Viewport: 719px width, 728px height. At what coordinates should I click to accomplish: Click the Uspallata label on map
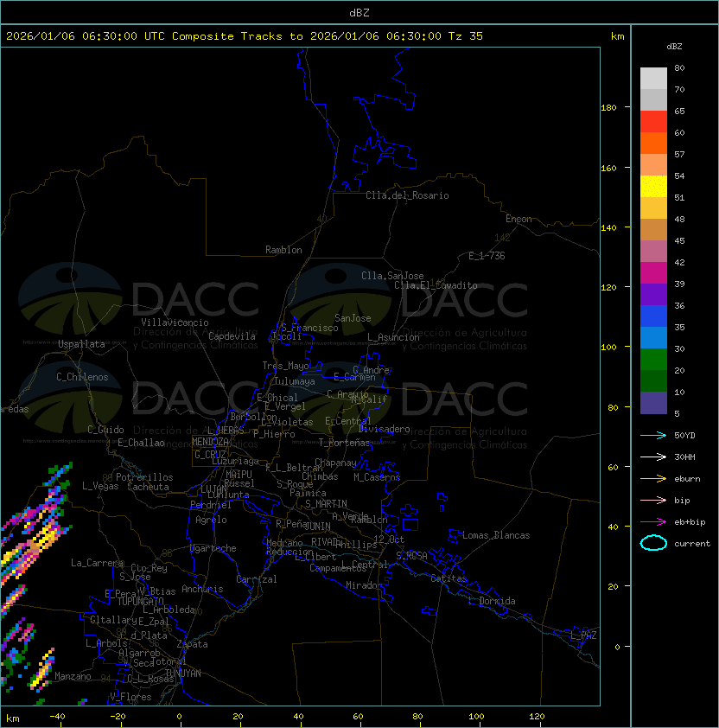click(81, 344)
